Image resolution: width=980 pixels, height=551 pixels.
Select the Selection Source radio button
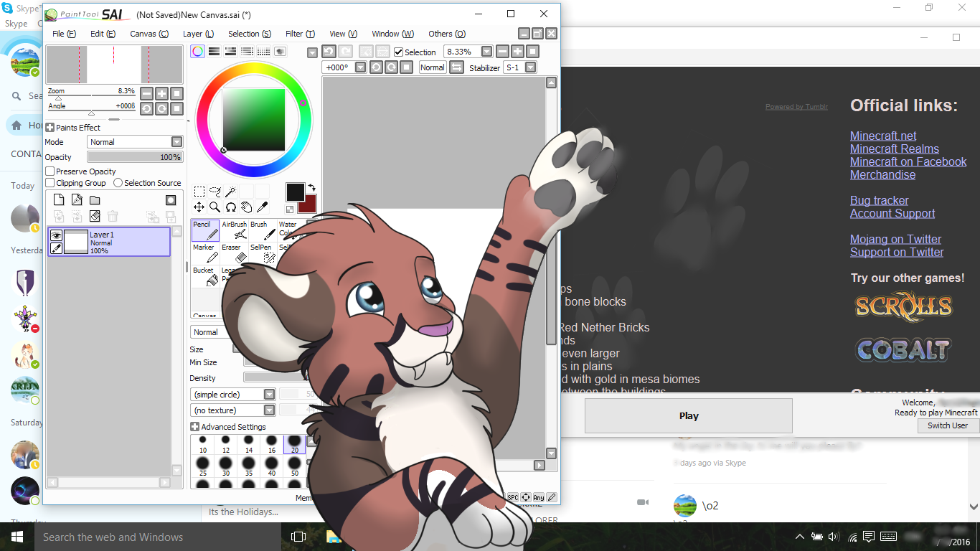(x=118, y=183)
